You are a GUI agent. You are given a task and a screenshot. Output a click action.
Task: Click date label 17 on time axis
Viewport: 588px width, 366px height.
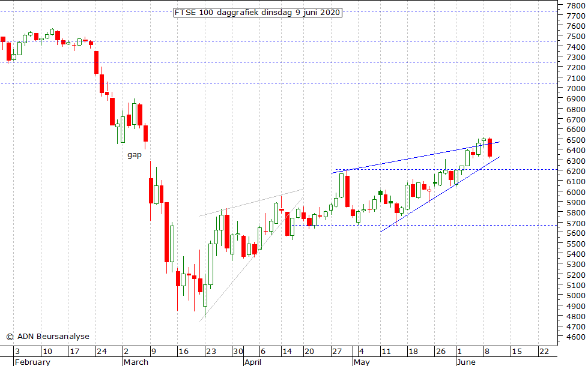[x=74, y=352]
